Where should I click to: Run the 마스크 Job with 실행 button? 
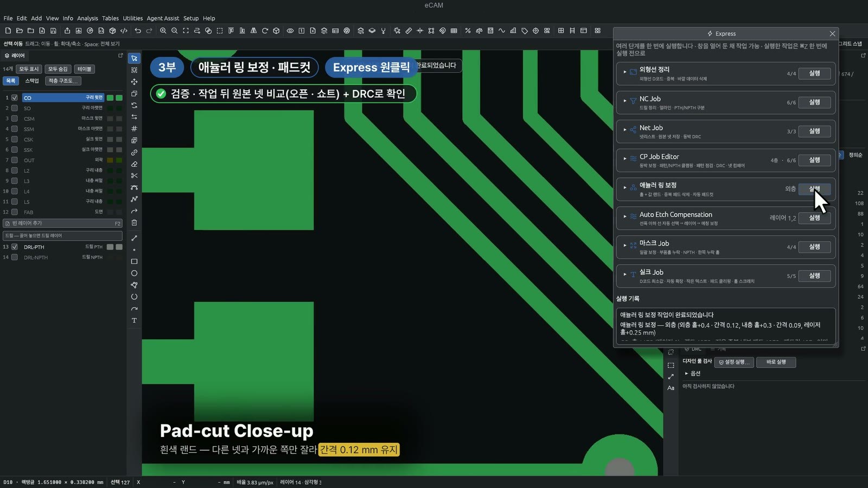[x=814, y=247]
